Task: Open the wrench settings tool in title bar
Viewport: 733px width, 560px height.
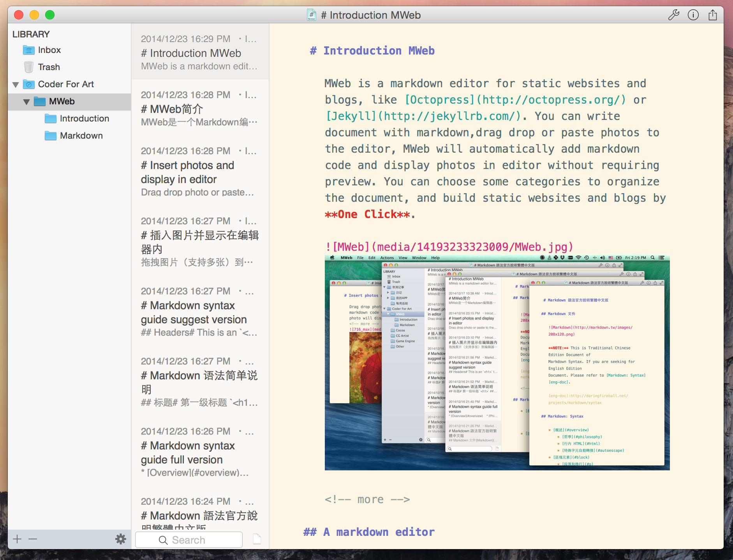Action: (673, 15)
